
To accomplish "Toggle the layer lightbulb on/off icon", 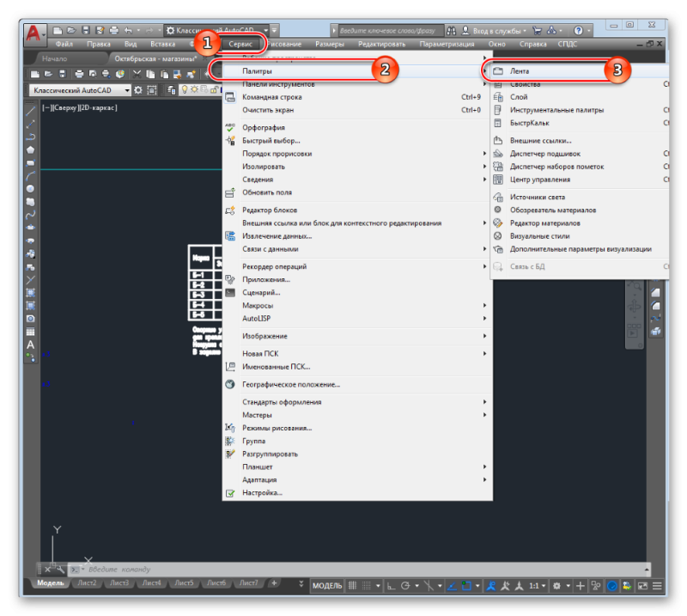I will tap(185, 89).
